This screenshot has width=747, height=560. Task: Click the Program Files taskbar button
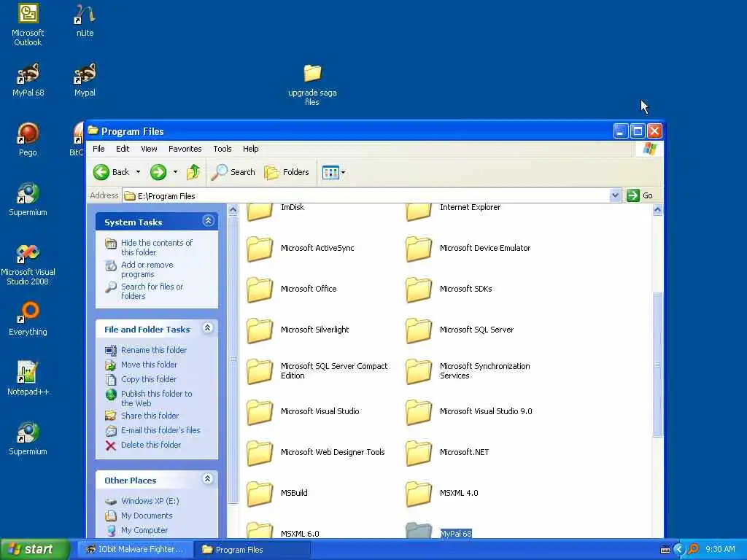coord(252,550)
